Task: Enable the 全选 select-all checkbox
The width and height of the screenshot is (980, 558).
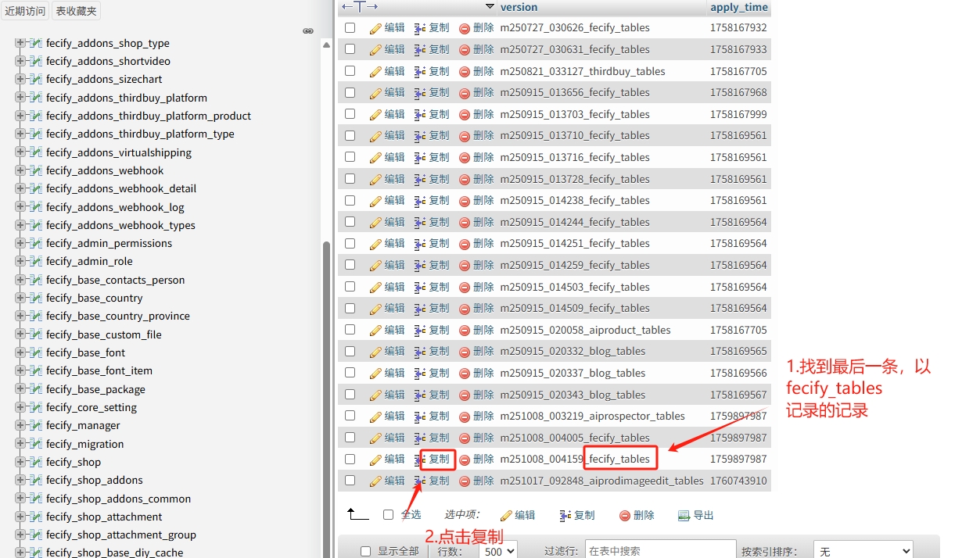Action: [389, 515]
